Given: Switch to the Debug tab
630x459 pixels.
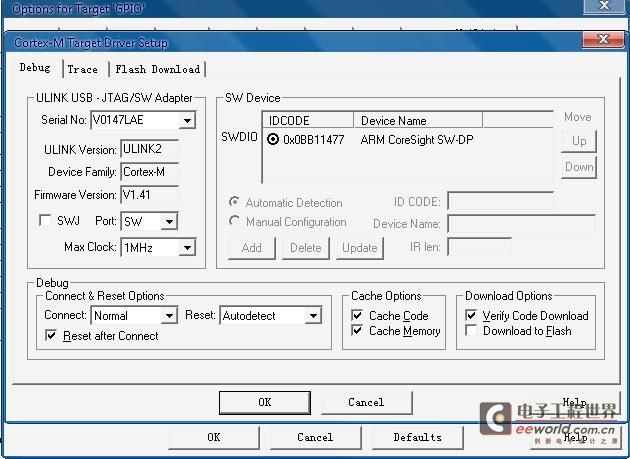Looking at the screenshot, I should 35,68.
